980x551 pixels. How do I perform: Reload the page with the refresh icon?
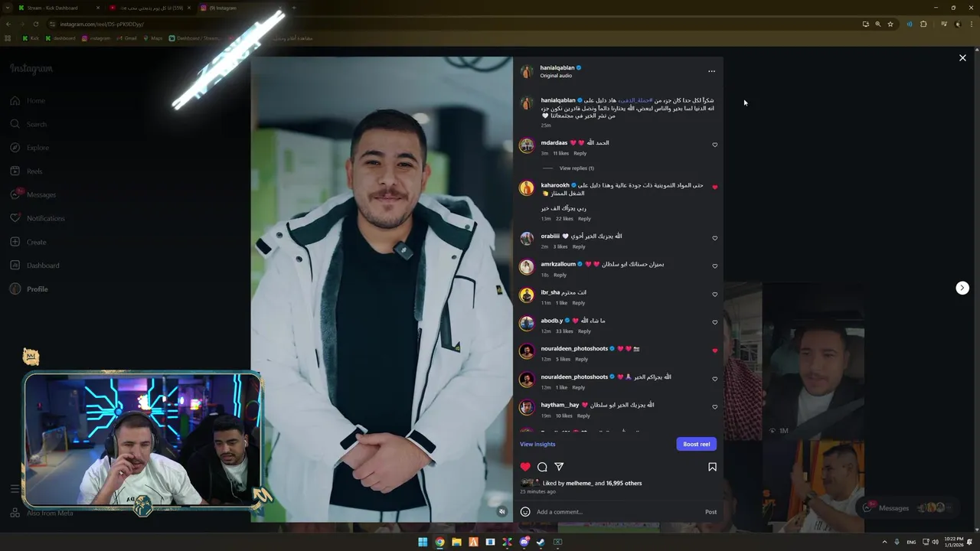[x=35, y=24]
